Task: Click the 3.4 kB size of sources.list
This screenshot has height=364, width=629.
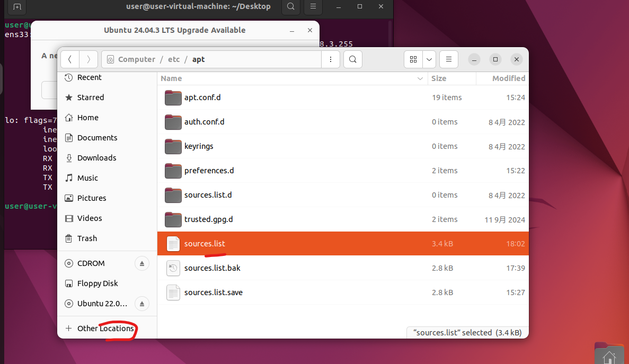Action: [x=442, y=244]
